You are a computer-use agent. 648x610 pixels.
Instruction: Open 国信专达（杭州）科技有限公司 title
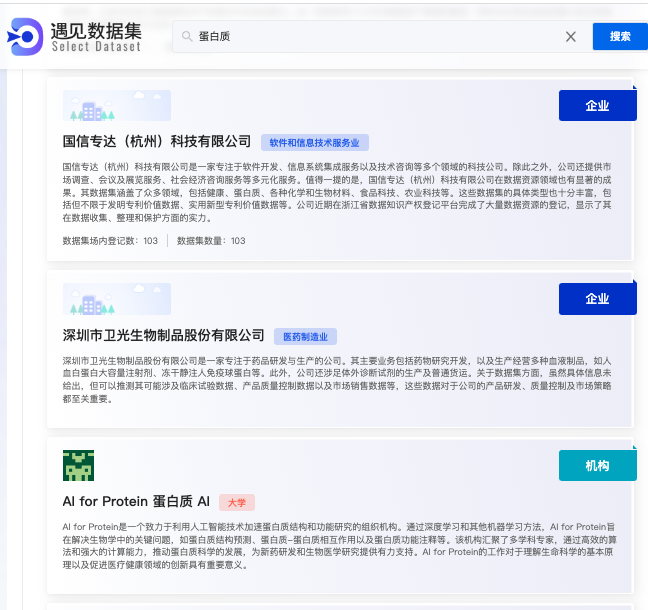click(157, 141)
